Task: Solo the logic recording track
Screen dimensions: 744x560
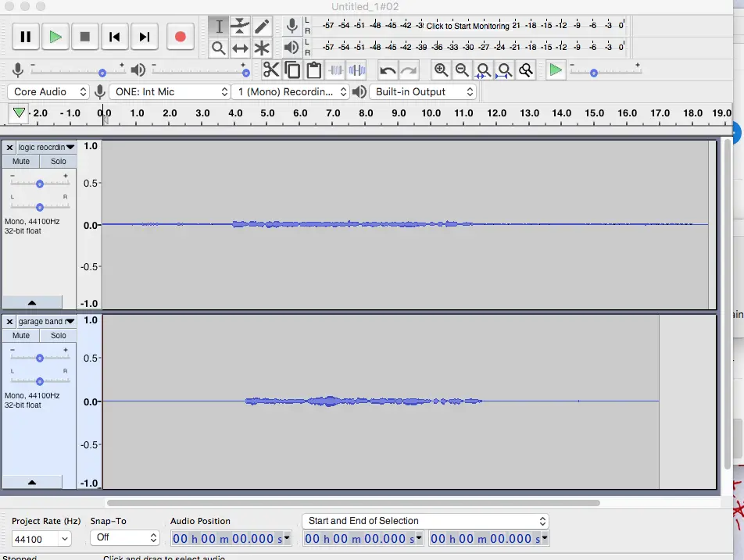Action: pos(59,161)
